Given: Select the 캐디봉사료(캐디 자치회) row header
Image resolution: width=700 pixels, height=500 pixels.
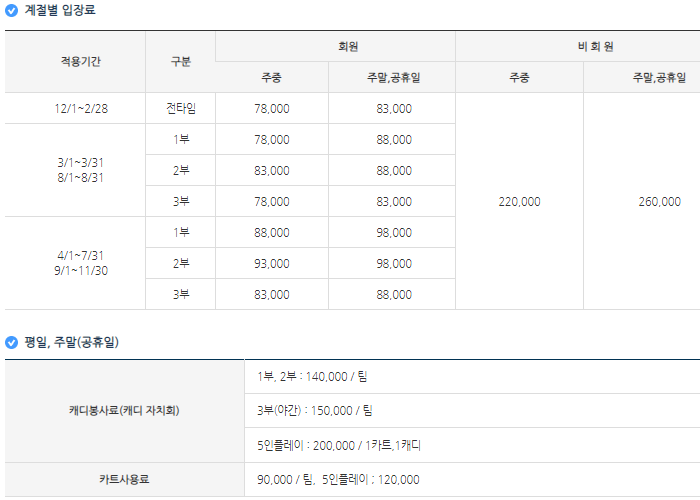Looking at the screenshot, I should tap(125, 410).
